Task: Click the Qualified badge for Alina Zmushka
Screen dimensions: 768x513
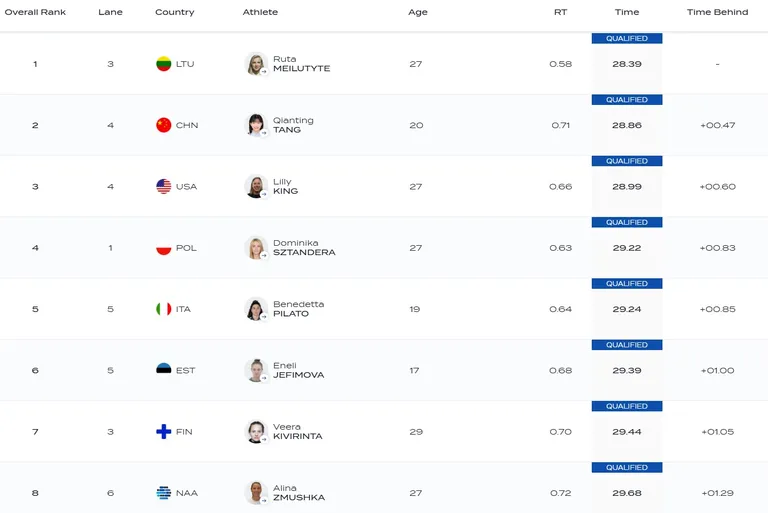Action: pos(627,467)
